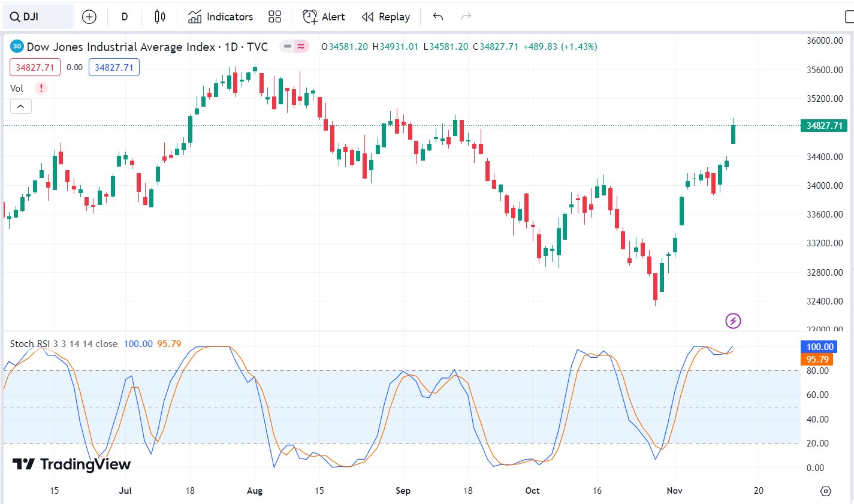This screenshot has height=504, width=854.
Task: Toggle the market status pill beside TVC
Action: (x=294, y=46)
